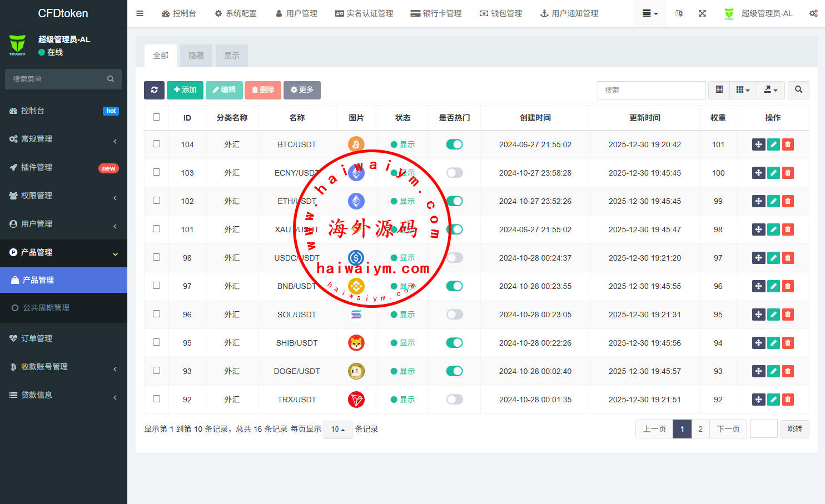
Task: Open the columns visibility dropdown
Action: click(743, 90)
